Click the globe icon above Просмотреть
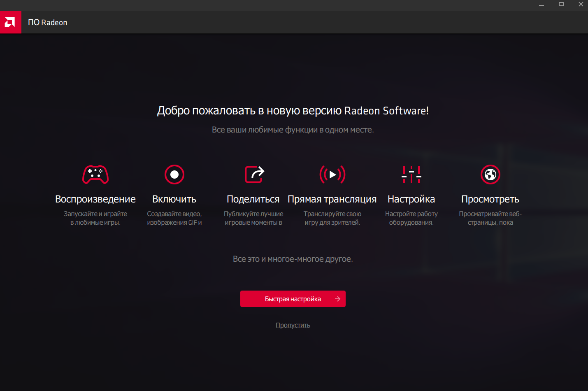 [490, 175]
